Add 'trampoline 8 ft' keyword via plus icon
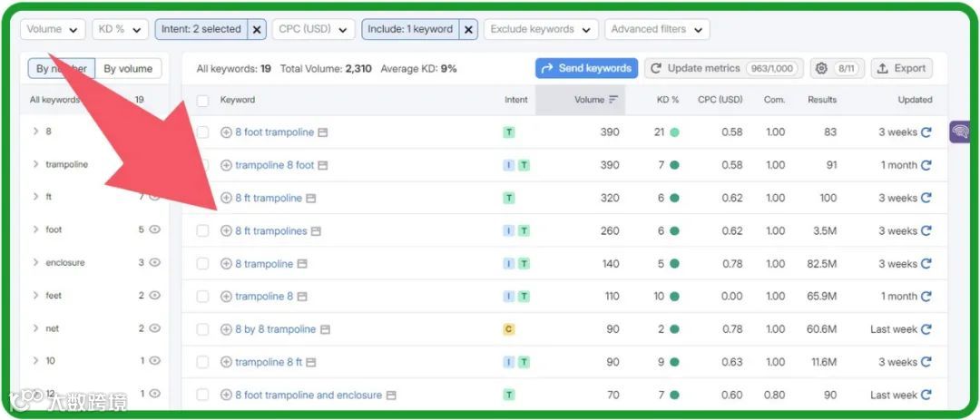Screen dimensions: 980x420 pyautogui.click(x=226, y=362)
